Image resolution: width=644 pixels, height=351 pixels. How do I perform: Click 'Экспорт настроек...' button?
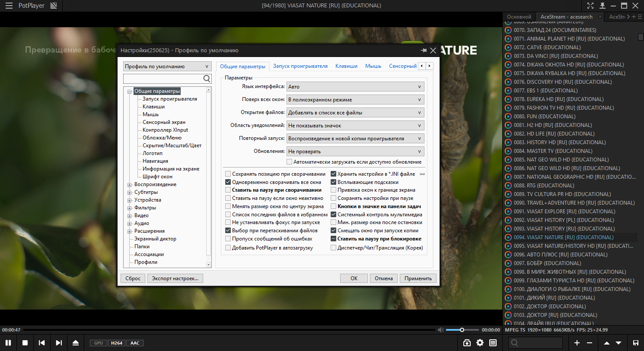175,278
